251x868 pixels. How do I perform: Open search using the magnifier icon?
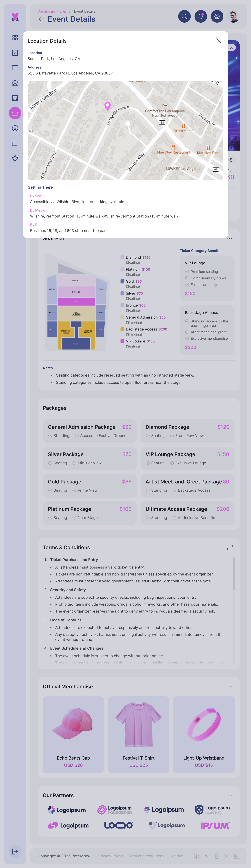click(x=184, y=16)
